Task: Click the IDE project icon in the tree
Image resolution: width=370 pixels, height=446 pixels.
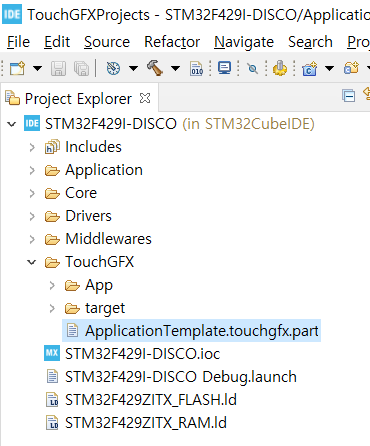Action: [32, 124]
